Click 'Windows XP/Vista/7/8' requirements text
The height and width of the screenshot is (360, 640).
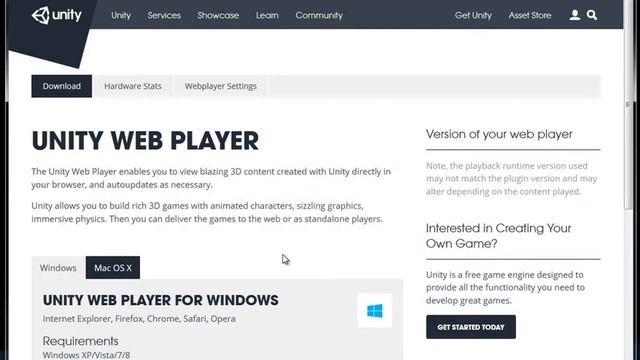(87, 355)
